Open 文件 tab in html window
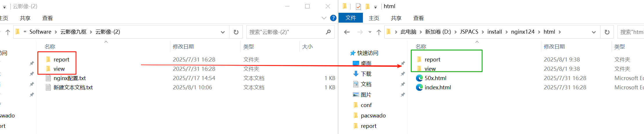Screen dimensions: 644x134 click(x=351, y=18)
